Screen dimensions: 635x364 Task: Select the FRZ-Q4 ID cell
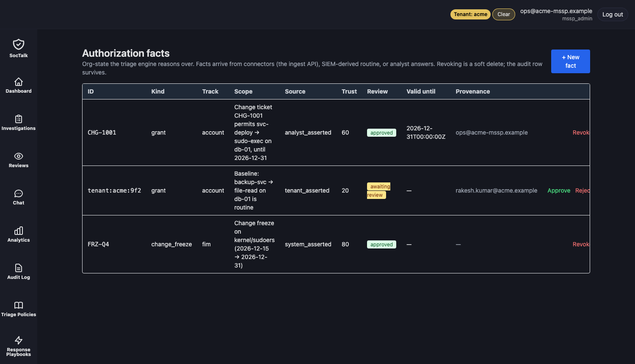pos(98,244)
